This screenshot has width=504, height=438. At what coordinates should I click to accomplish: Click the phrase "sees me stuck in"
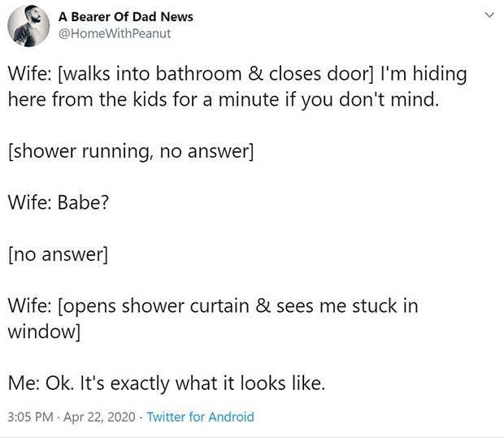click(347, 306)
